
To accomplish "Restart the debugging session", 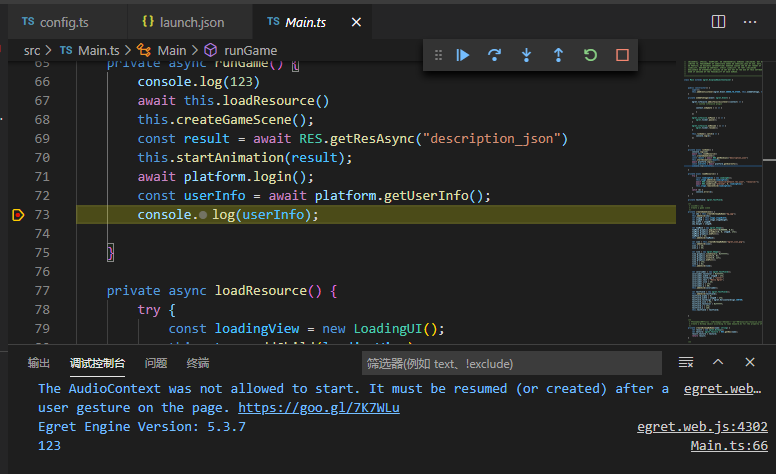I will pyautogui.click(x=590, y=55).
